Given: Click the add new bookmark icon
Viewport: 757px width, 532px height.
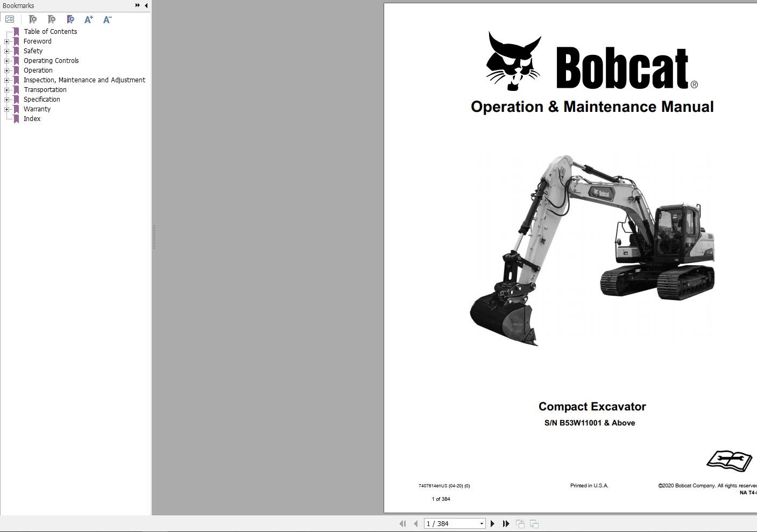Looking at the screenshot, I should (52, 19).
